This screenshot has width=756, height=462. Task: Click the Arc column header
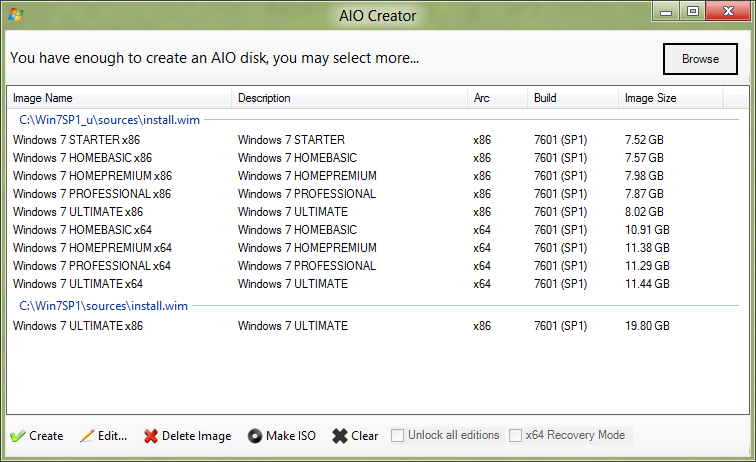[x=498, y=98]
